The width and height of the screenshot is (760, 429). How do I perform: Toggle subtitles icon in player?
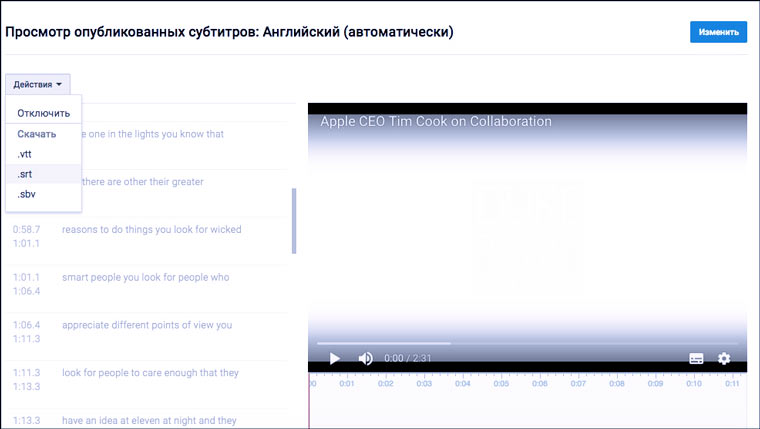click(696, 358)
